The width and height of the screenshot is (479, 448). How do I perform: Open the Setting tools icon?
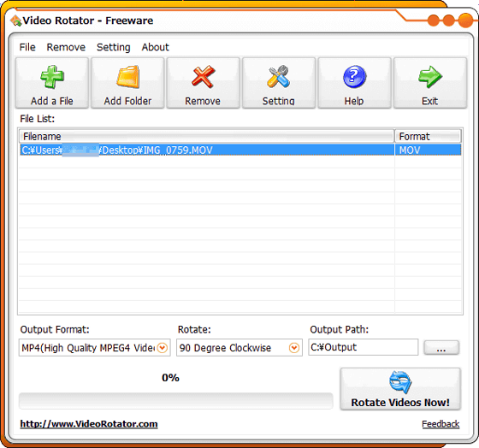click(278, 76)
